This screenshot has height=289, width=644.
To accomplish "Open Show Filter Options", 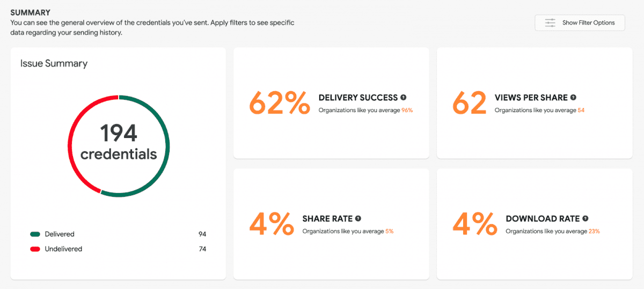I will [580, 23].
